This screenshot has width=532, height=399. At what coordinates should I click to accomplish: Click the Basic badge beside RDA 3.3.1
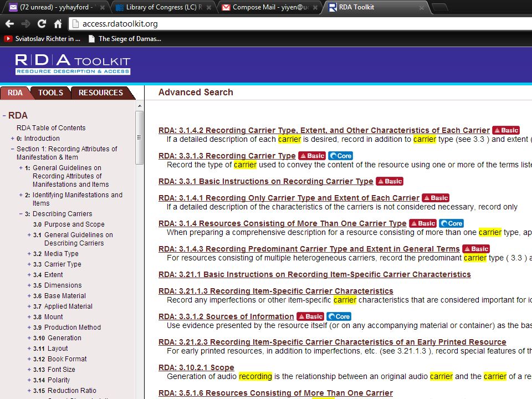[390, 181]
